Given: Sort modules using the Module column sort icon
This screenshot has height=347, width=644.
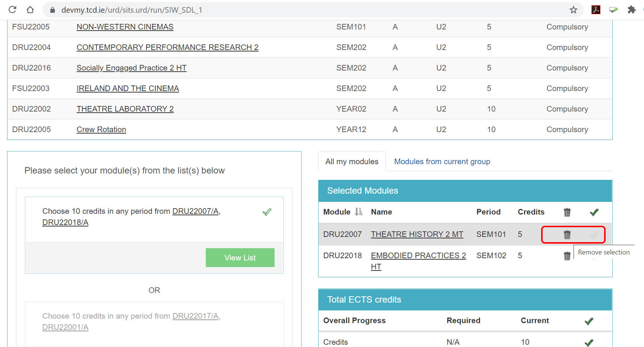Looking at the screenshot, I should click(x=359, y=212).
